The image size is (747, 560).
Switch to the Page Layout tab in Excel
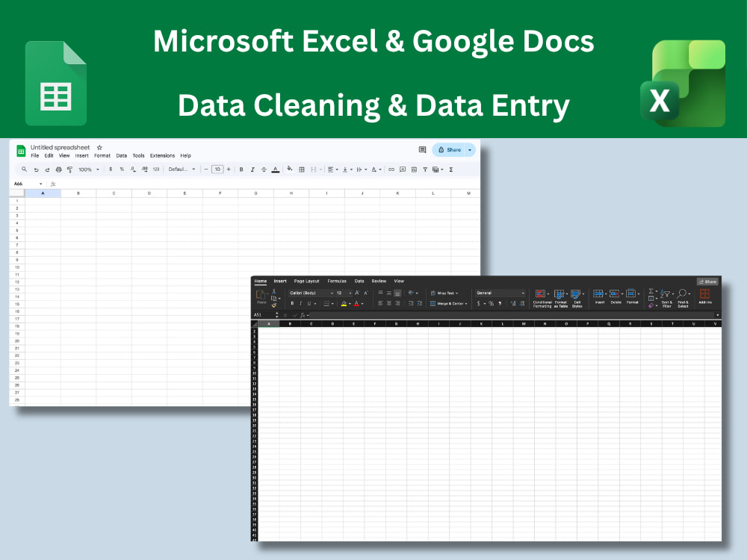click(x=306, y=281)
